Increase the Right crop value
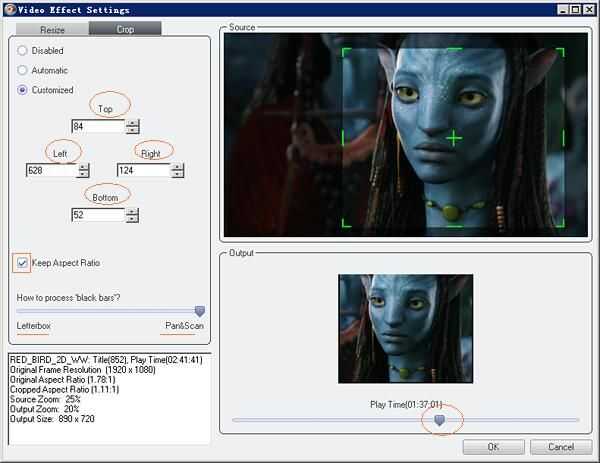600x463 pixels. coord(178,167)
